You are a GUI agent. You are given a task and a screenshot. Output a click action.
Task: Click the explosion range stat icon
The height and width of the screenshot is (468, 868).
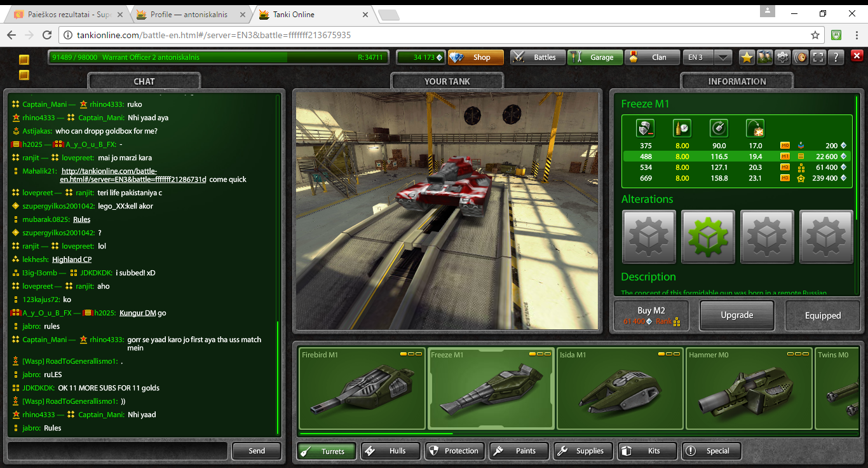coord(755,128)
